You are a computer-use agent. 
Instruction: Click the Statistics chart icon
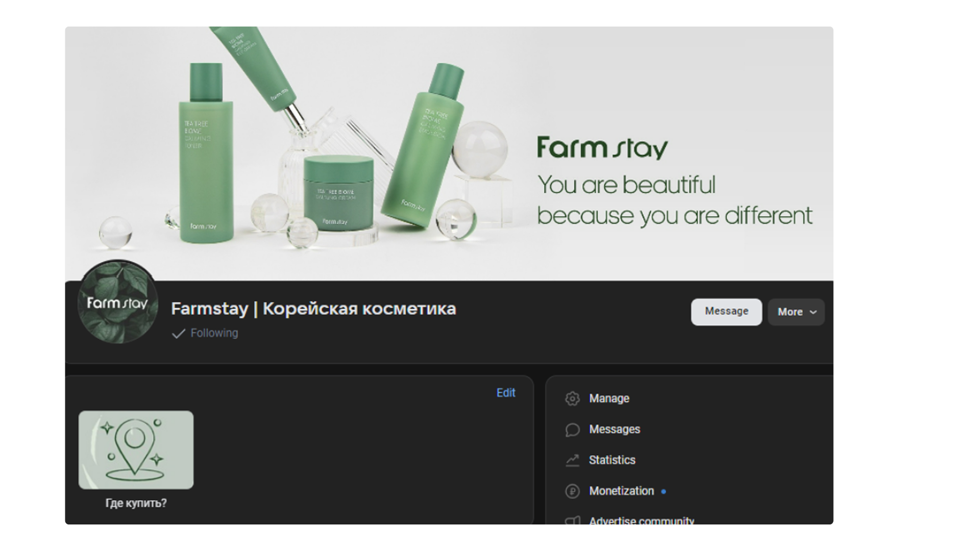[573, 460]
